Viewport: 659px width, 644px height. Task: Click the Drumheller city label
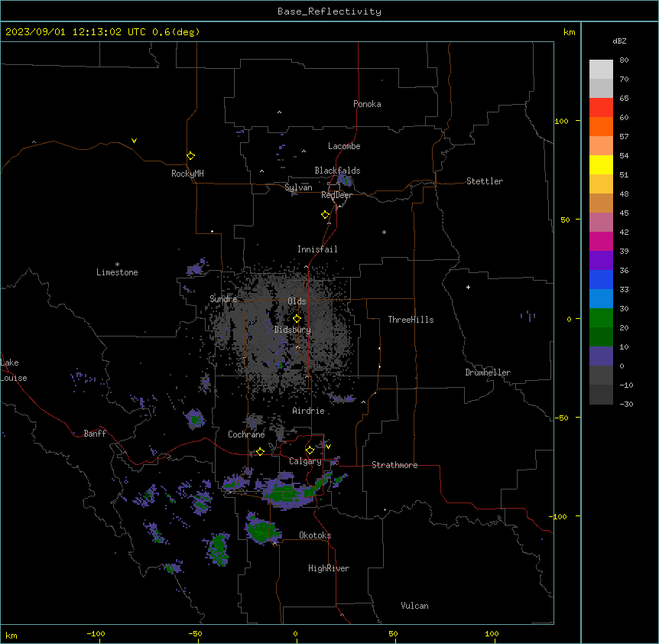488,372
